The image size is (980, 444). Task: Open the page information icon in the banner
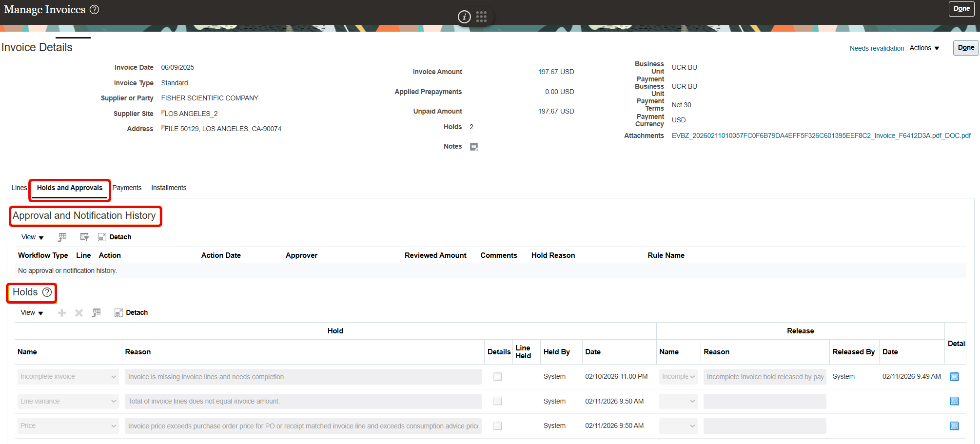[x=464, y=16]
